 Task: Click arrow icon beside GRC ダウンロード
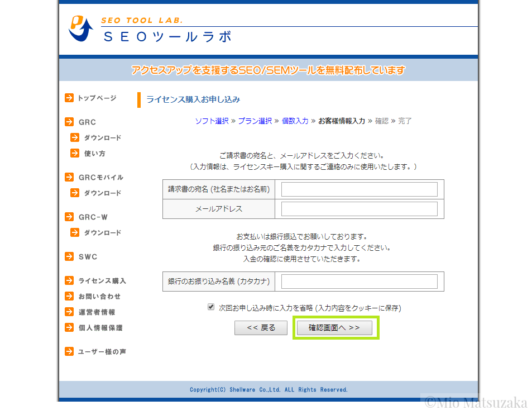pyautogui.click(x=75, y=137)
